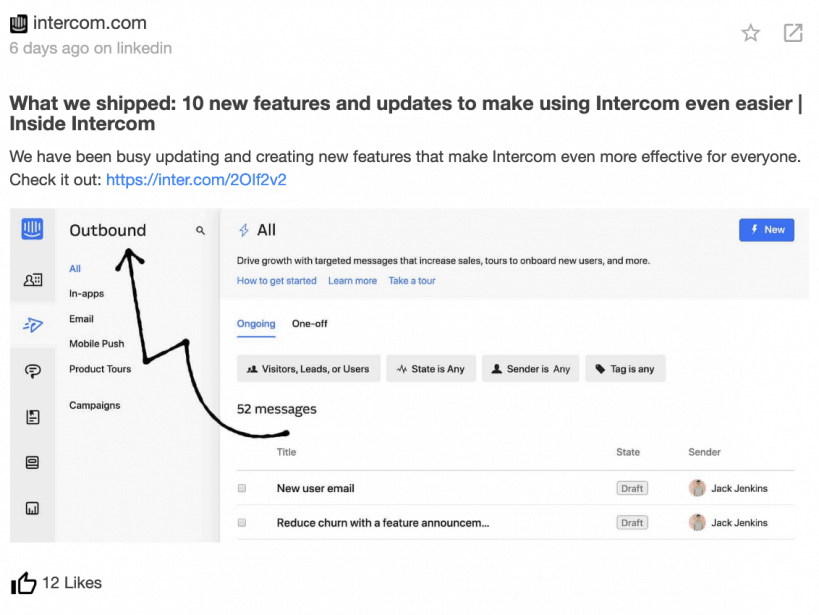Click the blue New button

click(766, 230)
